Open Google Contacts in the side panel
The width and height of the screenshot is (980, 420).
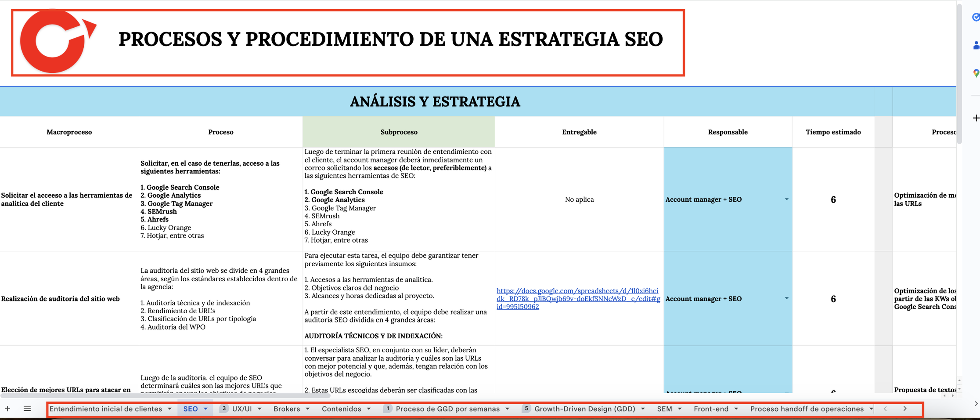(976, 45)
